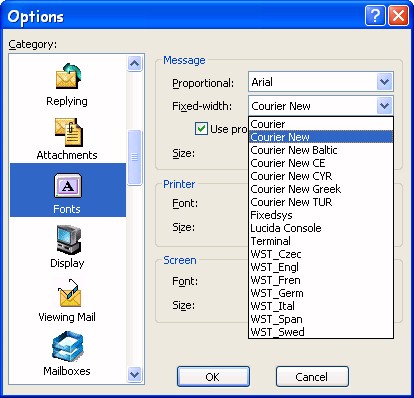Click the Cancel button
Image resolution: width=414 pixels, height=398 pixels.
point(312,377)
